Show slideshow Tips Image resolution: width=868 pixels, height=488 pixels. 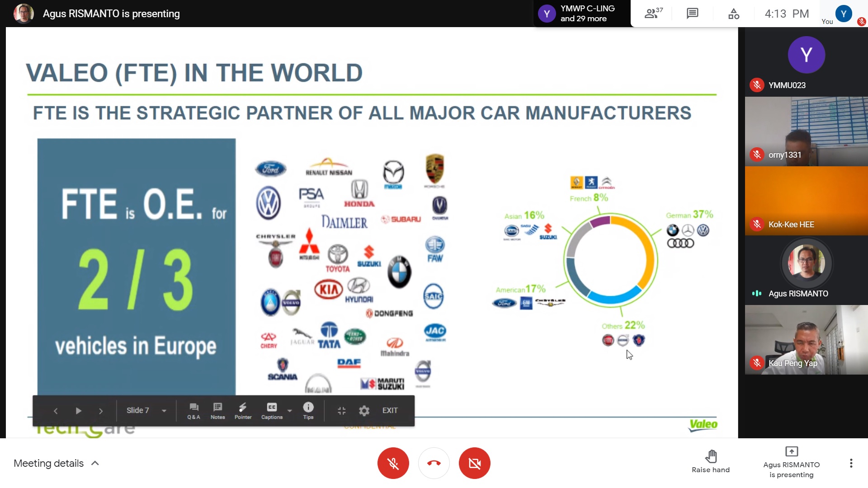[308, 411]
